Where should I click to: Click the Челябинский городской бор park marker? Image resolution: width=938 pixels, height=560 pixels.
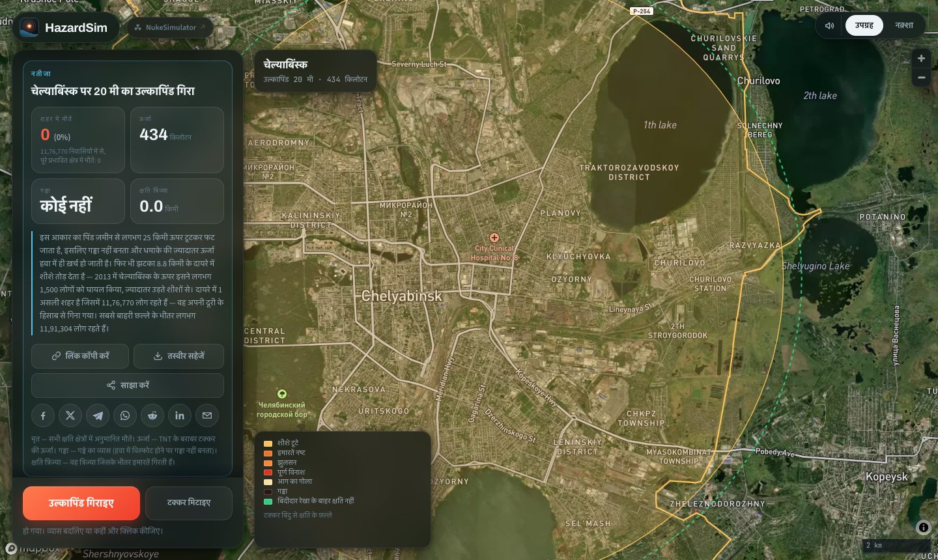coord(282,394)
